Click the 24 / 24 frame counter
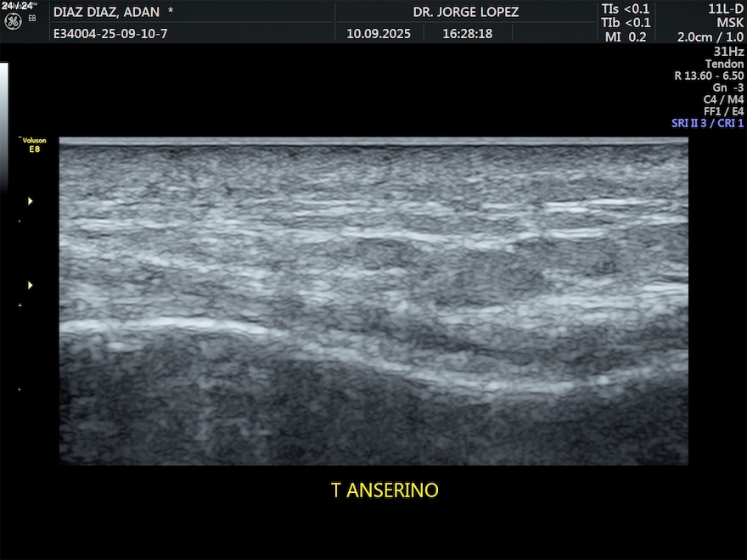The width and height of the screenshot is (747, 560). coord(17,5)
